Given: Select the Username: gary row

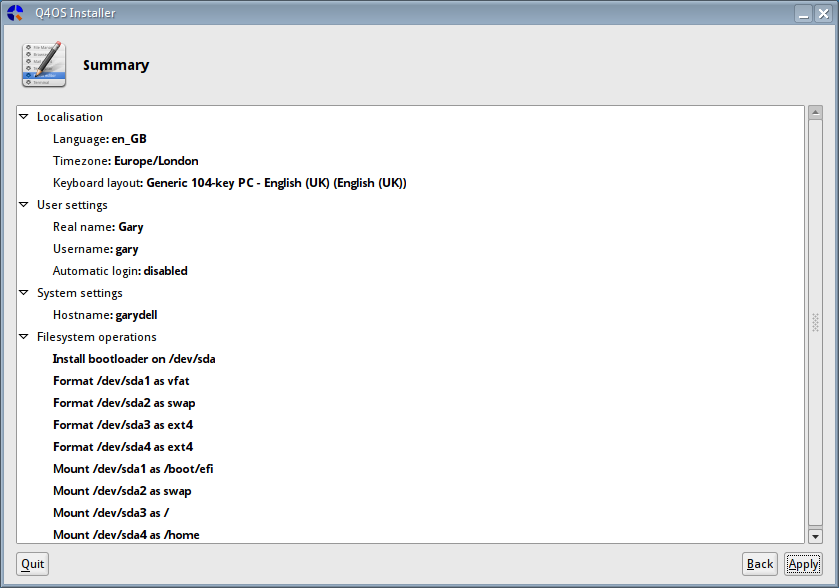Looking at the screenshot, I should (96, 249).
